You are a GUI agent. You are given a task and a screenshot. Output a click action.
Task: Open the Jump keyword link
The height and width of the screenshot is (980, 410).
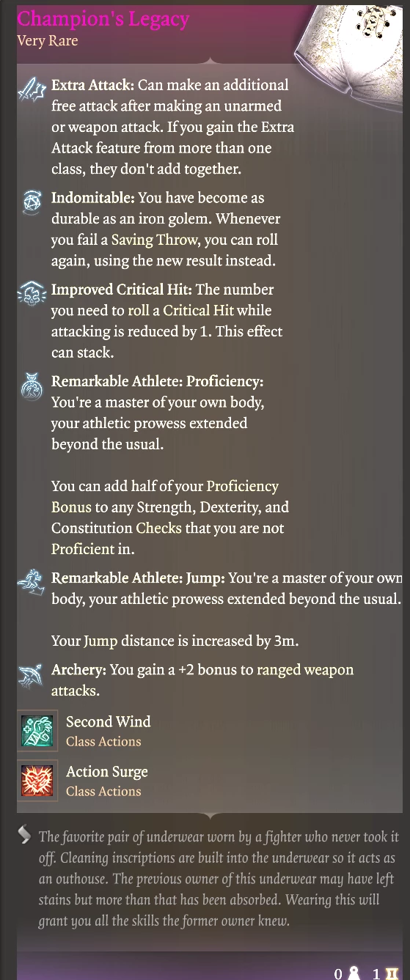(x=100, y=641)
